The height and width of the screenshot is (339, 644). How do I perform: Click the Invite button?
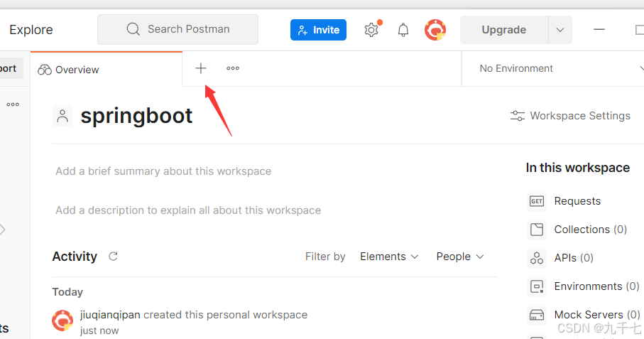(x=318, y=30)
